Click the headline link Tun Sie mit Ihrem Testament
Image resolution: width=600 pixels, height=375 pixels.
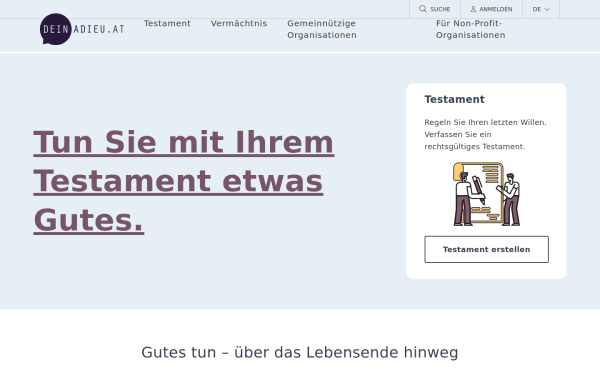pyautogui.click(x=184, y=181)
